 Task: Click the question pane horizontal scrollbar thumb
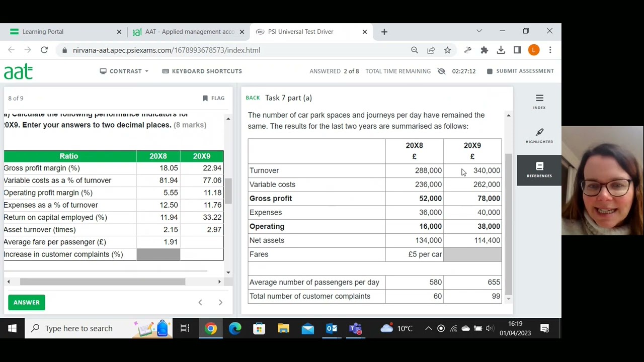(x=103, y=282)
